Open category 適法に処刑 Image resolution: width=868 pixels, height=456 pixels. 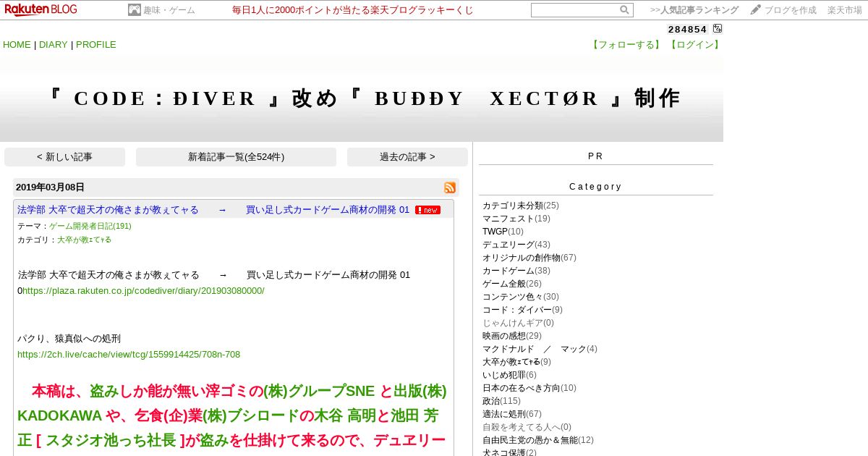pos(504,414)
